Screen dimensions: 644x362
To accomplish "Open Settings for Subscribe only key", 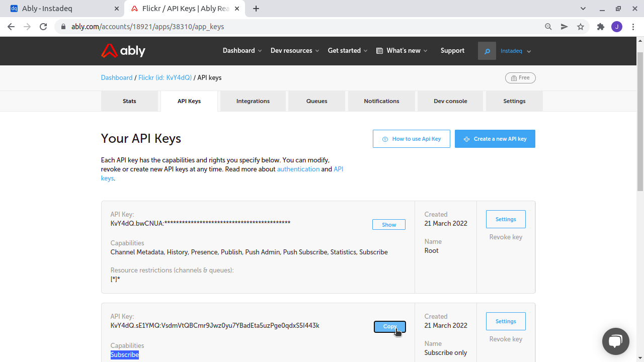I will tap(506, 321).
